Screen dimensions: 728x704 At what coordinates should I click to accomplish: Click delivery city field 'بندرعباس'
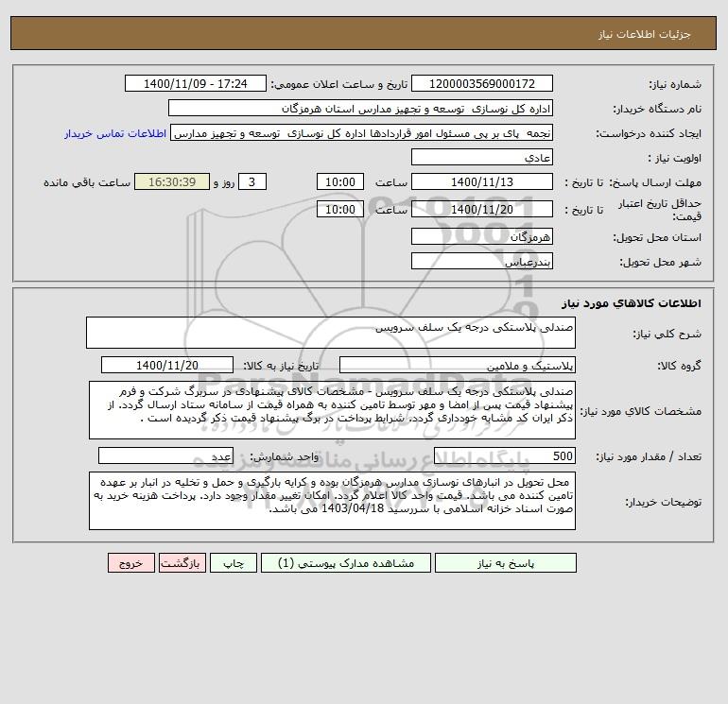point(482,261)
